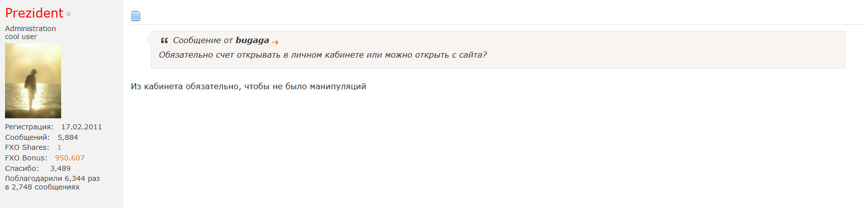Open the Prezident user profile link

[x=34, y=13]
